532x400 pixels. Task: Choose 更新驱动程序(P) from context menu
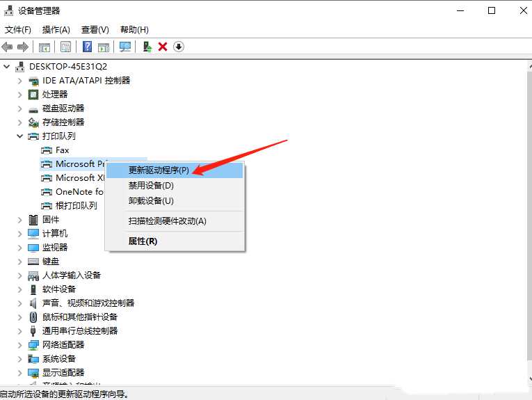point(175,170)
